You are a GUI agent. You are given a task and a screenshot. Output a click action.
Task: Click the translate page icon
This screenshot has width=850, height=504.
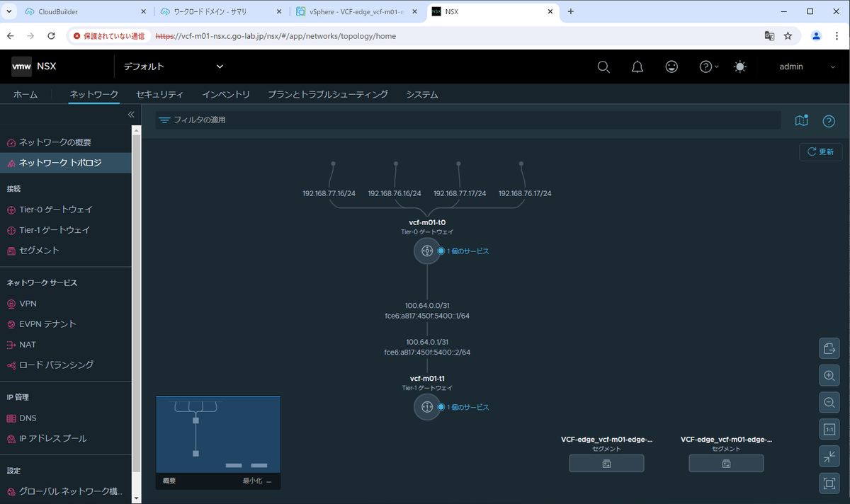(769, 35)
